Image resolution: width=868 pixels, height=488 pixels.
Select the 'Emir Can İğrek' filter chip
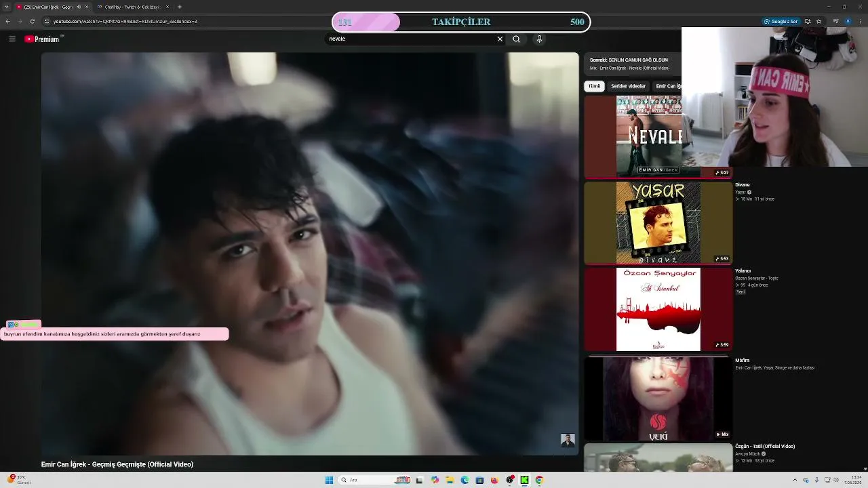coord(668,86)
